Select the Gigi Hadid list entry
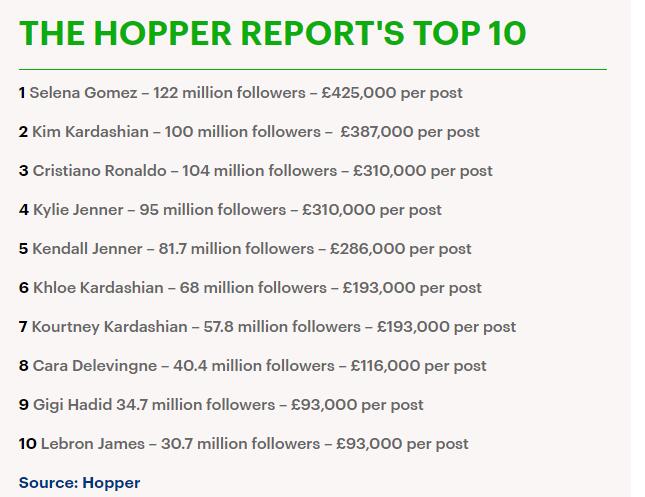 [x=221, y=405]
